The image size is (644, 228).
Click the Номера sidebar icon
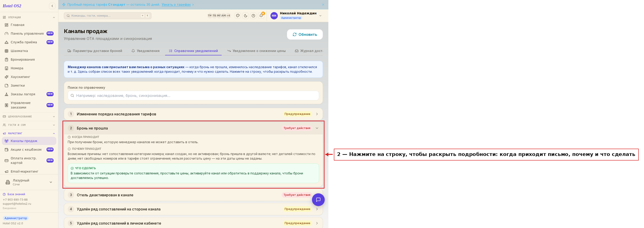pos(7,68)
